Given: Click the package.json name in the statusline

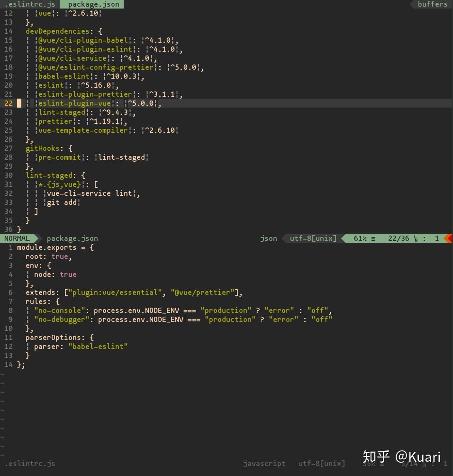Looking at the screenshot, I should [x=72, y=238].
